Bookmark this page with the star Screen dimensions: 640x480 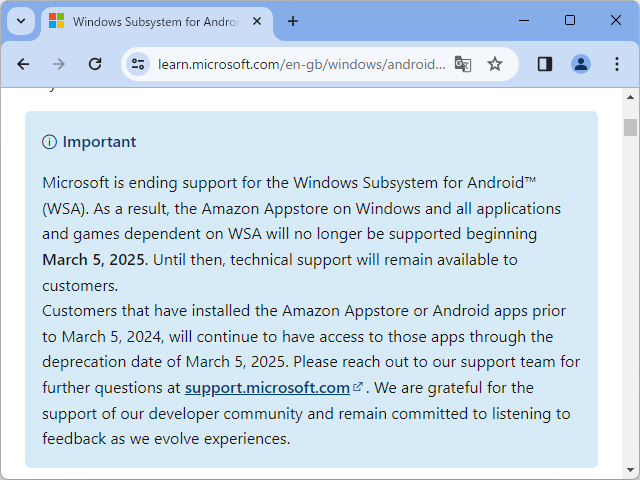point(495,64)
